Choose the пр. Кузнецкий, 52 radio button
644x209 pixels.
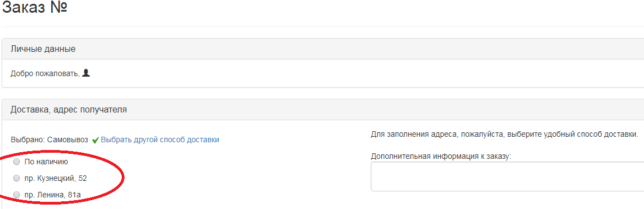tap(17, 178)
